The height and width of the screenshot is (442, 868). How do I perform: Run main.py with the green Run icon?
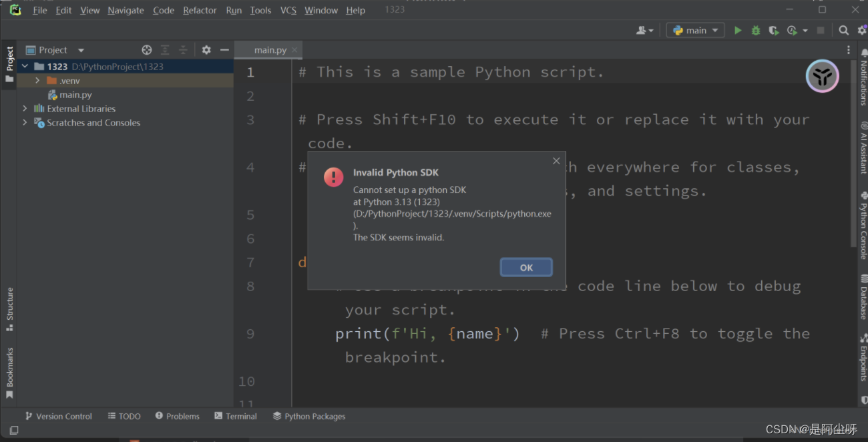click(x=737, y=30)
